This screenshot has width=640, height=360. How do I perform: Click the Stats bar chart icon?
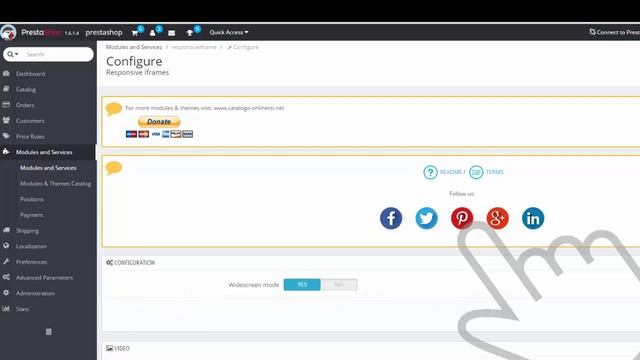(x=6, y=308)
